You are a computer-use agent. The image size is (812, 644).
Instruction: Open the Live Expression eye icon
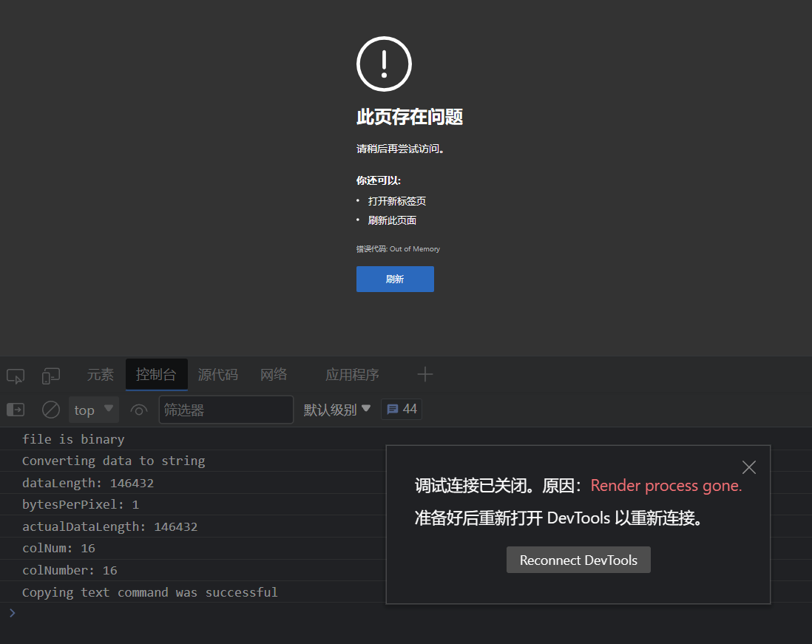coord(139,410)
